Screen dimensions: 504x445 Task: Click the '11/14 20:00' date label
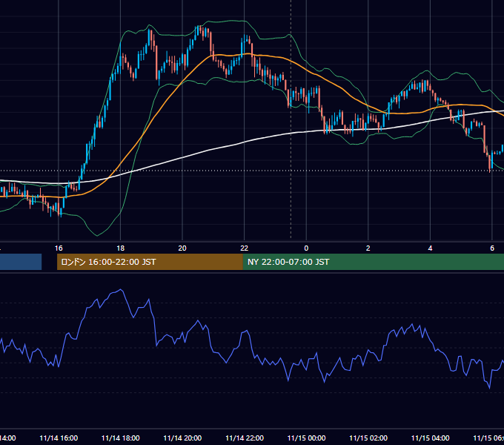pyautogui.click(x=182, y=438)
